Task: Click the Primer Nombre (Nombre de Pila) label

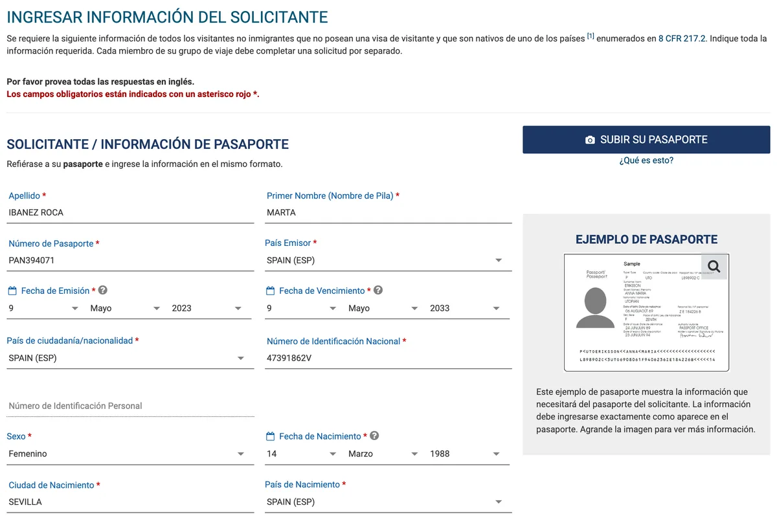Action: 330,195
